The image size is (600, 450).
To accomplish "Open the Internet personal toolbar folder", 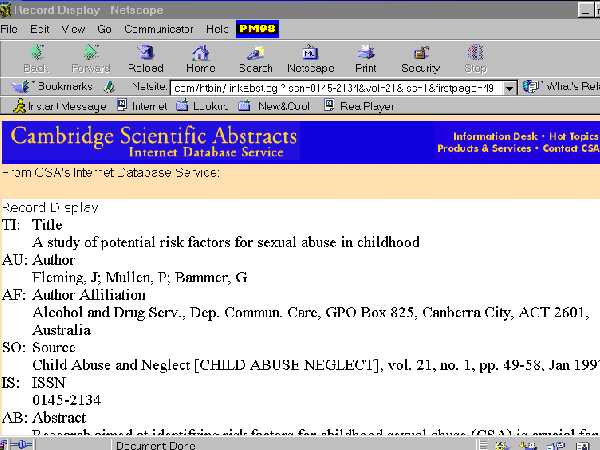I will (142, 106).
